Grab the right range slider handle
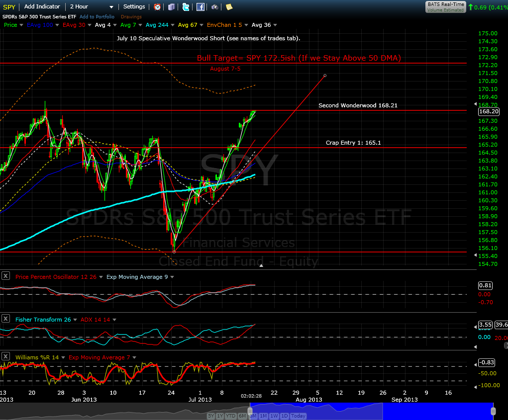Viewport: 508px width, 420px height. click(493, 411)
